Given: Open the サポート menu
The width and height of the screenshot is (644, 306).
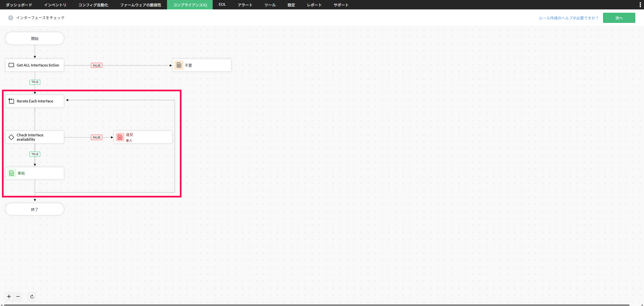Looking at the screenshot, I should 341,5.
